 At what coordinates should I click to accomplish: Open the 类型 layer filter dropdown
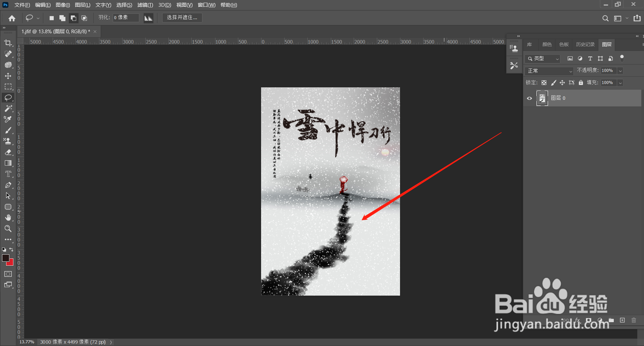[543, 58]
